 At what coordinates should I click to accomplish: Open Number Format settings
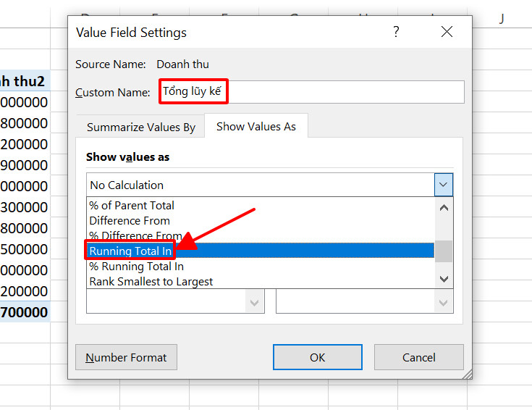126,357
